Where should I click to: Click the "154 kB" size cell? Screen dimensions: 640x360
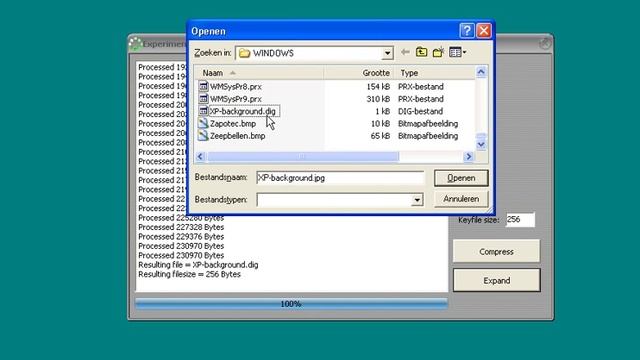(x=378, y=87)
